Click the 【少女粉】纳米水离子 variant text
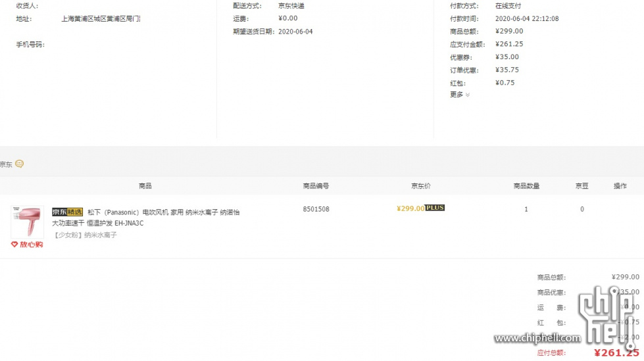 [85, 235]
